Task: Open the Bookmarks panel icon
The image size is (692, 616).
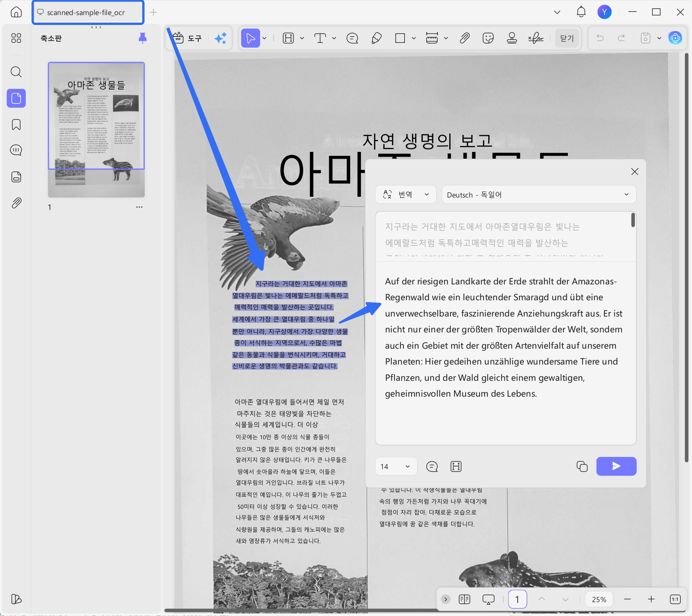Action: (16, 125)
